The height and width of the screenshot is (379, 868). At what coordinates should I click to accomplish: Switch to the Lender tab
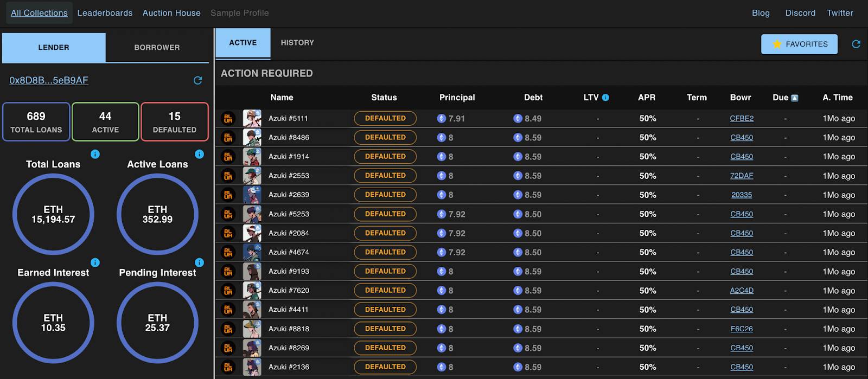[54, 48]
